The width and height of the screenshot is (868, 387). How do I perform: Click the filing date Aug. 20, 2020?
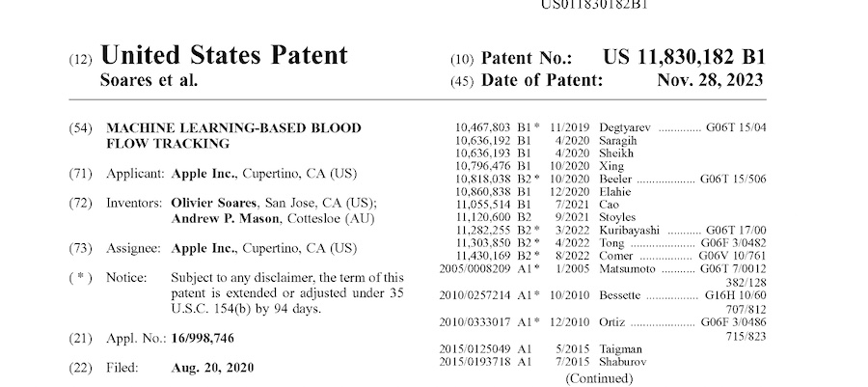pos(207,367)
